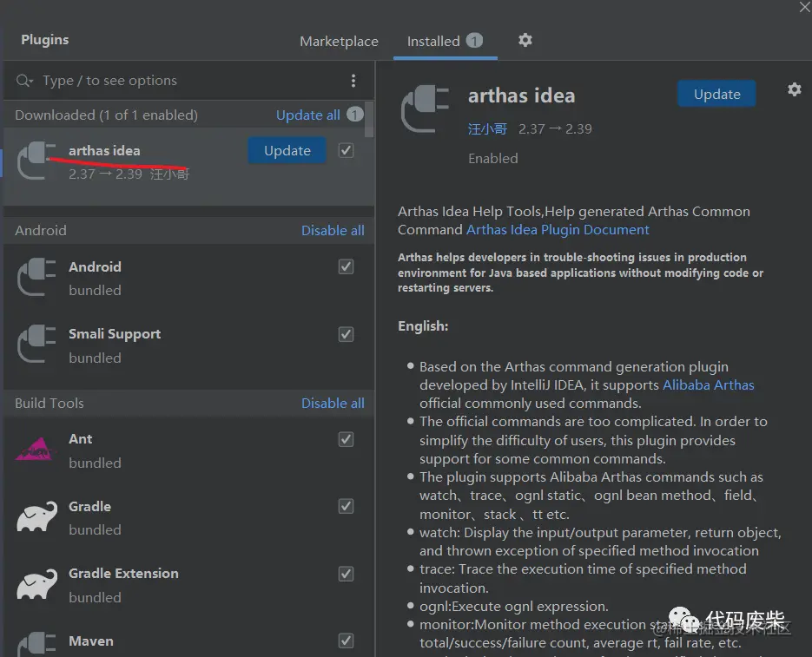
Task: Uncheck the Android plugin checkbox
Action: tap(347, 266)
